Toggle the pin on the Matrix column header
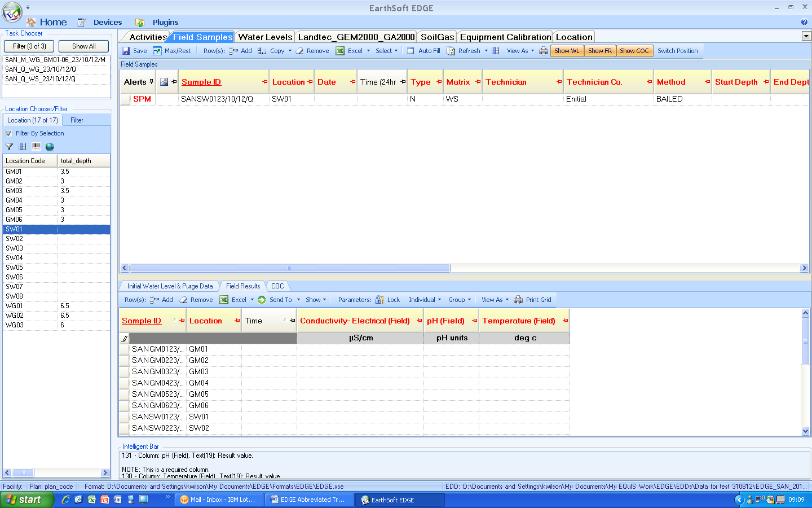Screen dimensions: 812x508 [478, 82]
